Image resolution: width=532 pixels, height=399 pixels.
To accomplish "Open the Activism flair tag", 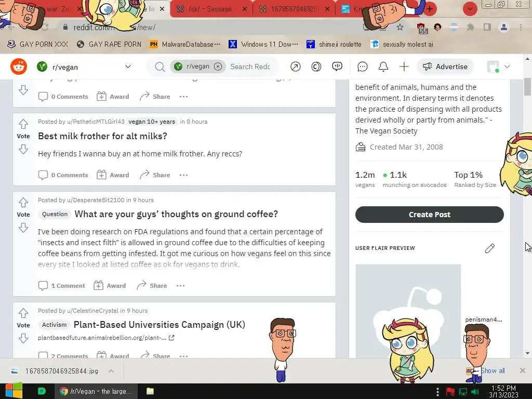I will 54,325.
